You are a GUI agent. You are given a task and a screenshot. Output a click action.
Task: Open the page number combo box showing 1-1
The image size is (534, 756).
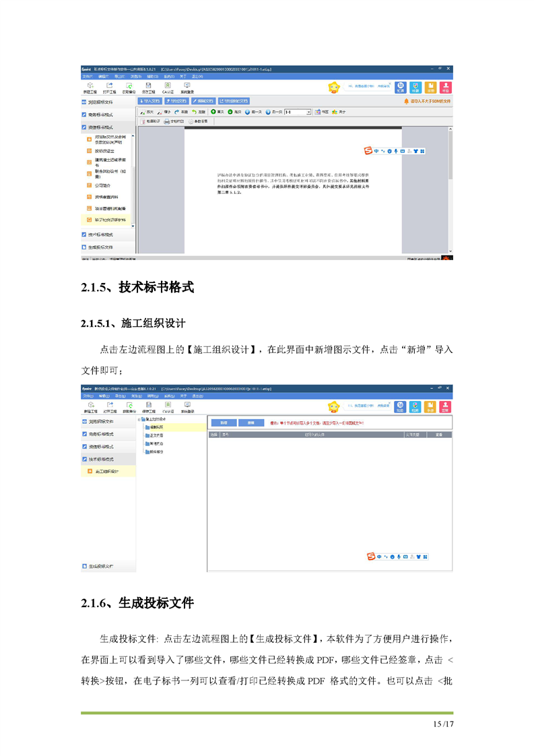coord(297,112)
